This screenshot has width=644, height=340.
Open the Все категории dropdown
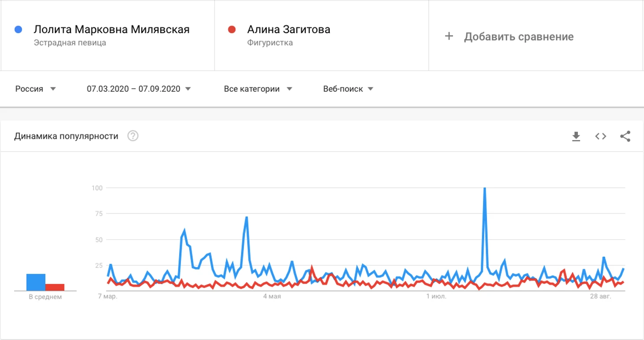pyautogui.click(x=258, y=89)
